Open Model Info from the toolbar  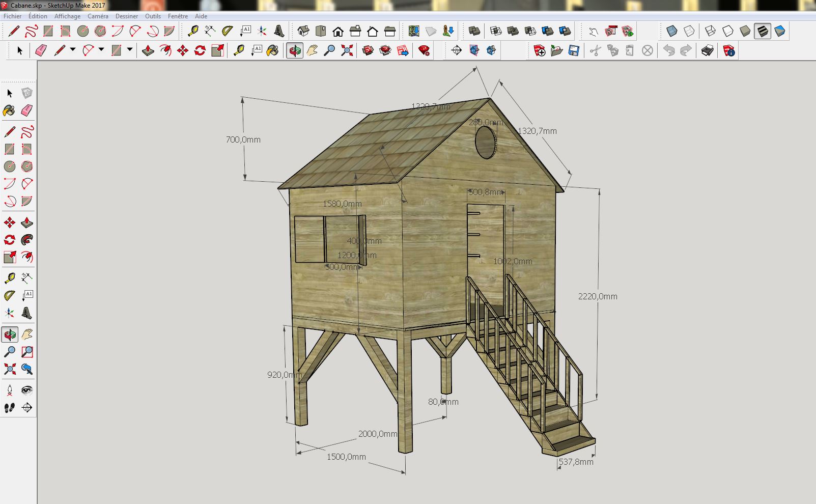[729, 51]
